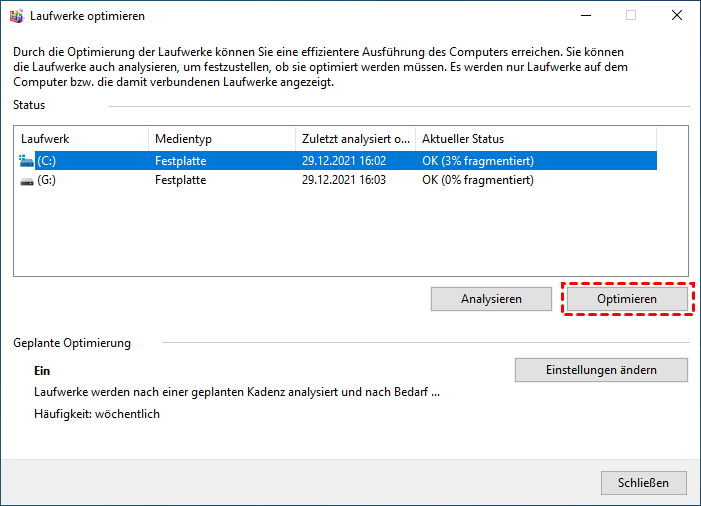This screenshot has height=506, width=701.
Task: Select the (G:) drive label in the list
Action: coord(46,180)
